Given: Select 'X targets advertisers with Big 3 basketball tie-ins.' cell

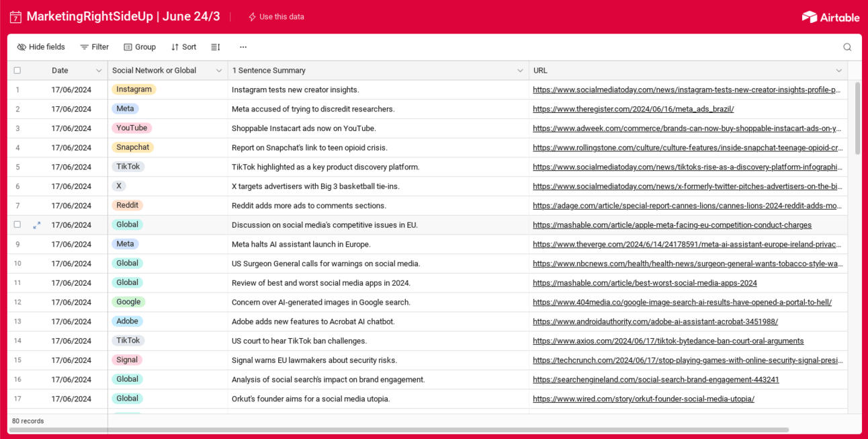Looking at the screenshot, I should (x=378, y=186).
